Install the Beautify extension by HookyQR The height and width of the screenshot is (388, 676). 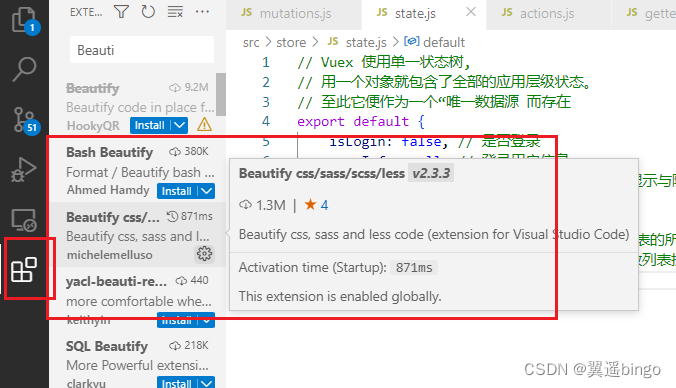coord(150,125)
